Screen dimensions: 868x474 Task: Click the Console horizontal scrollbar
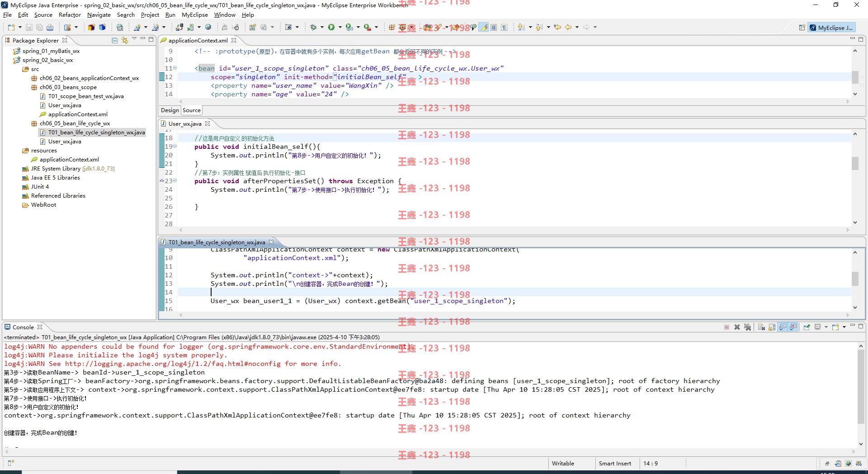[429, 451]
